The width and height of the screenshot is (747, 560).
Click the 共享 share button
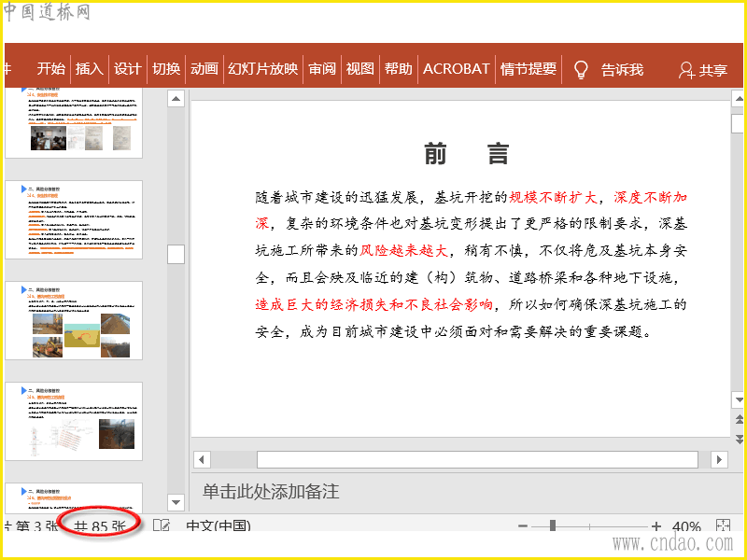(x=703, y=70)
